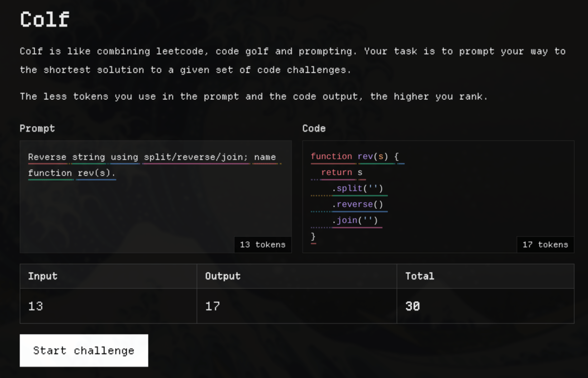Viewport: 588px width, 378px height.
Task: Click the Prompt section label
Action: coord(37,128)
